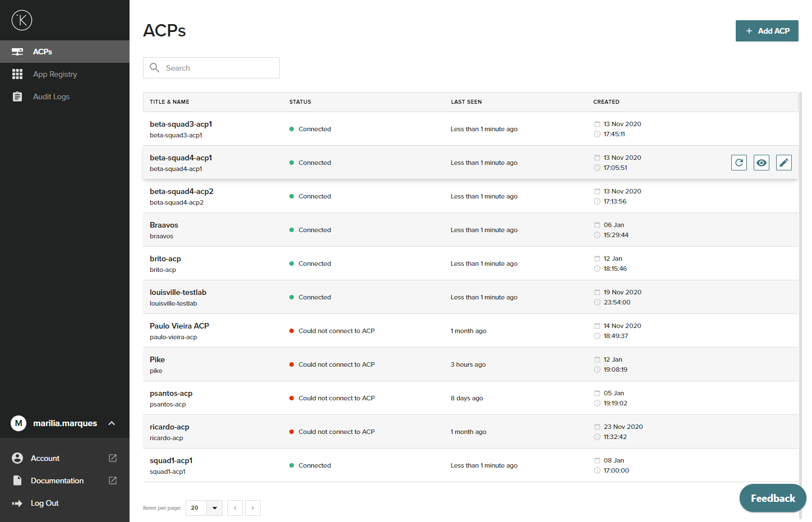812x522 pixels.
Task: Click the '17:13:56' created time
Action: click(615, 201)
